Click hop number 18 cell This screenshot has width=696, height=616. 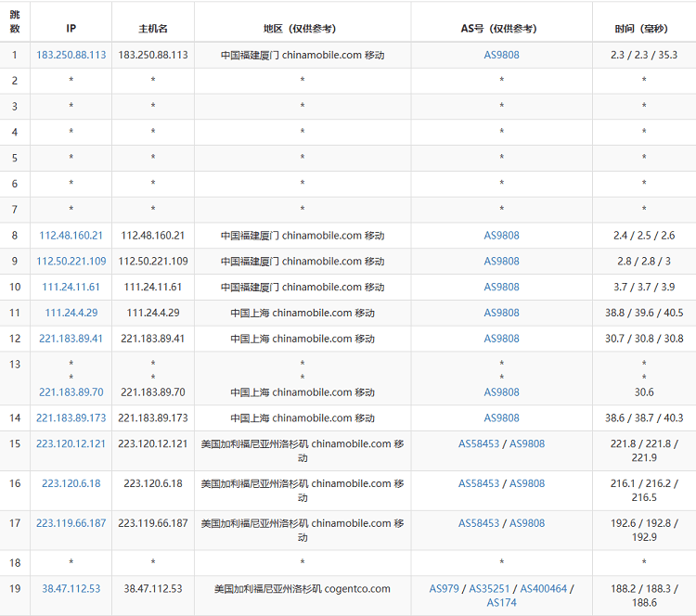[x=15, y=563]
